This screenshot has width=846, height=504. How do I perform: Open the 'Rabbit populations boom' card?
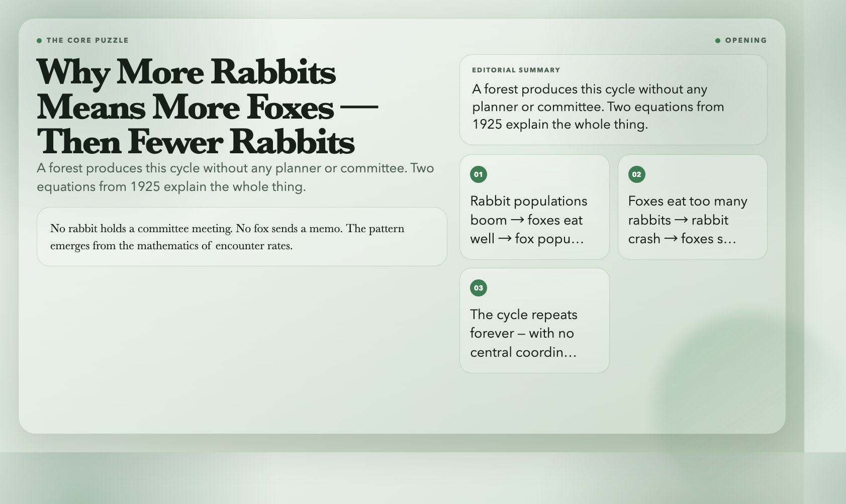[x=534, y=207]
